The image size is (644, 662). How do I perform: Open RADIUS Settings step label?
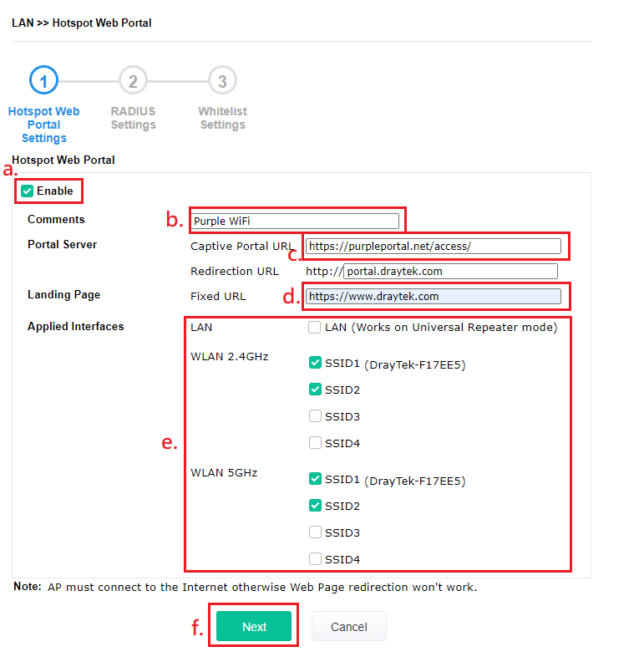134,118
